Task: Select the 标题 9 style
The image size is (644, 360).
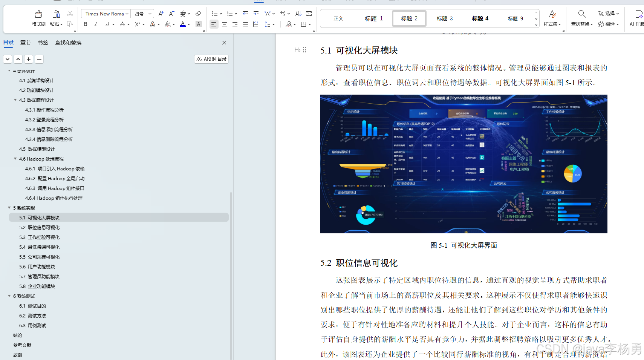Action: pos(515,18)
